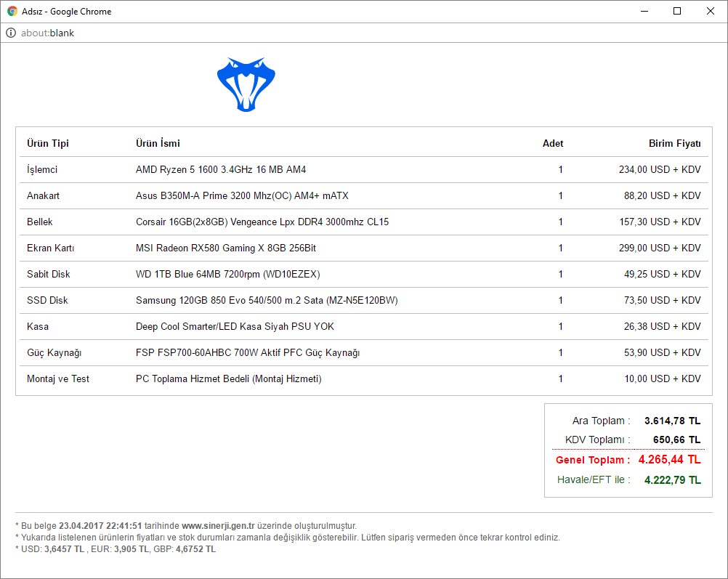Select Deep Cool Smarter/LED Kasa name
The width and height of the screenshot is (728, 579).
pos(235,326)
